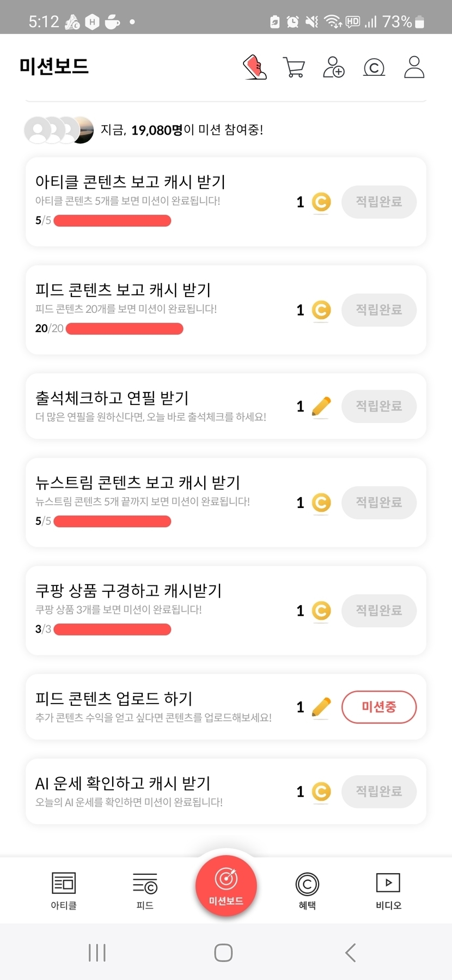Switch to the 아티클 tab
The height and width of the screenshot is (980, 452).
tap(64, 890)
